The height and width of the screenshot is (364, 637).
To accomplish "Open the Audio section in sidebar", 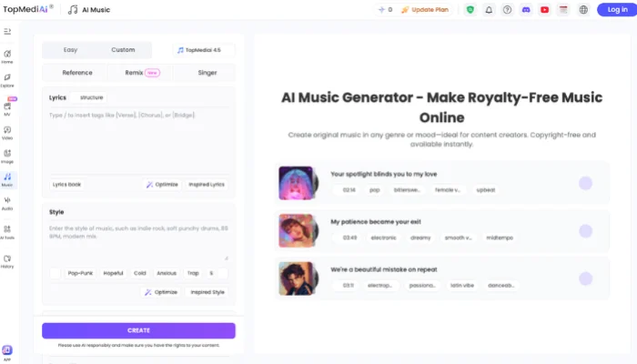I will click(7, 202).
